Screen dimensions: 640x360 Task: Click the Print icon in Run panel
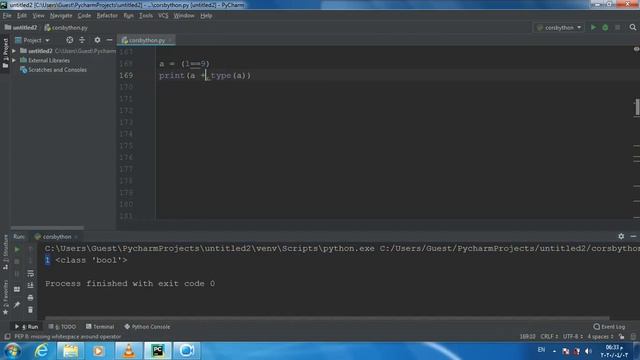30,298
